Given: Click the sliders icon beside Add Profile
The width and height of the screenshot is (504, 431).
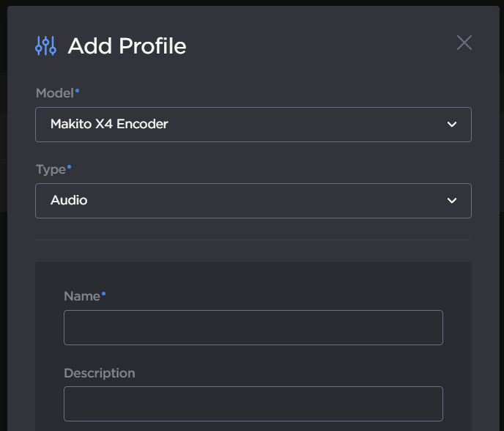Looking at the screenshot, I should pos(45,45).
